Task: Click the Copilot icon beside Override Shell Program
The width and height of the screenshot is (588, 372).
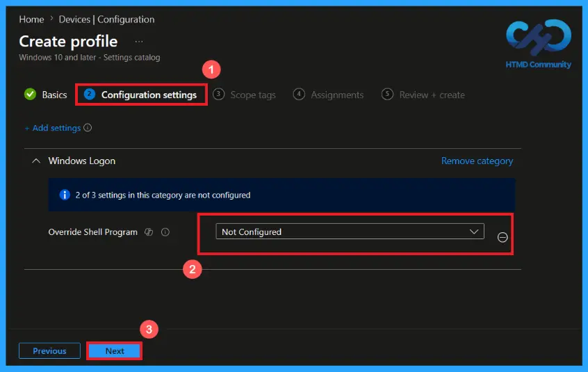Action: tap(149, 232)
